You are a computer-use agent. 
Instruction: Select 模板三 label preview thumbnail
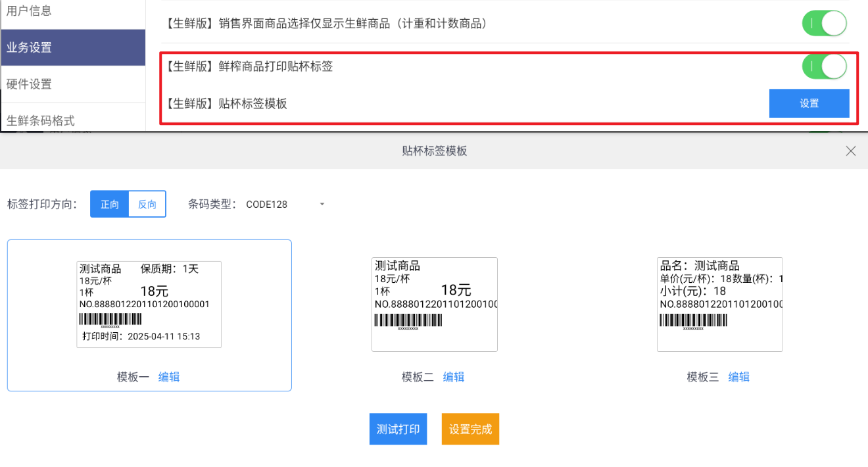click(720, 304)
